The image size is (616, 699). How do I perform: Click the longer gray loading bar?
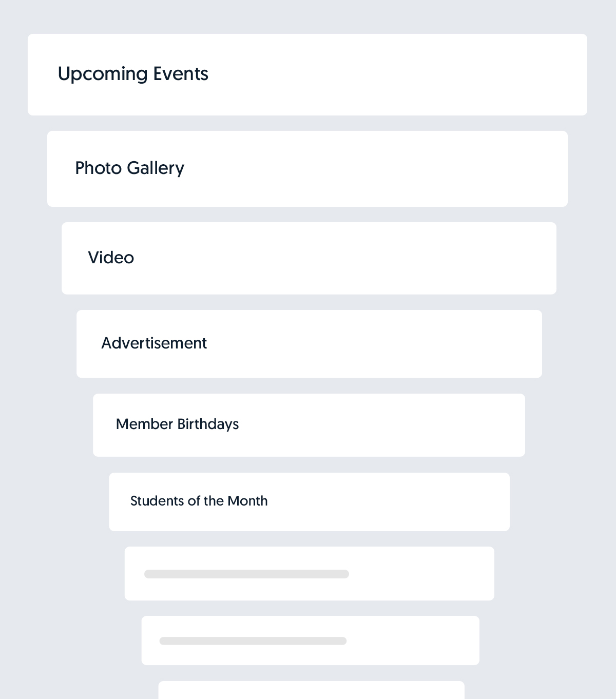coord(246,574)
